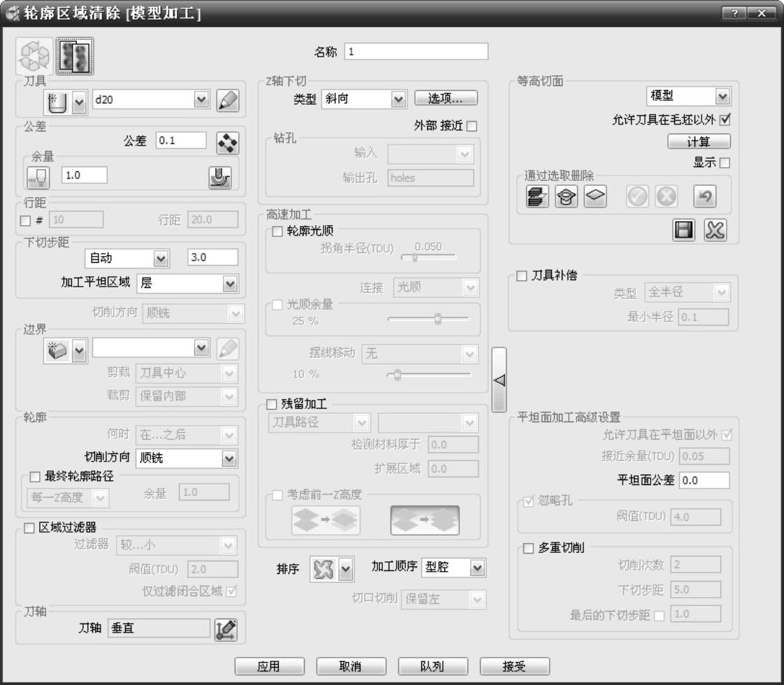784x685 pixels.
Task: Click the undo arrow icon in 通过选取删除
Action: click(704, 198)
